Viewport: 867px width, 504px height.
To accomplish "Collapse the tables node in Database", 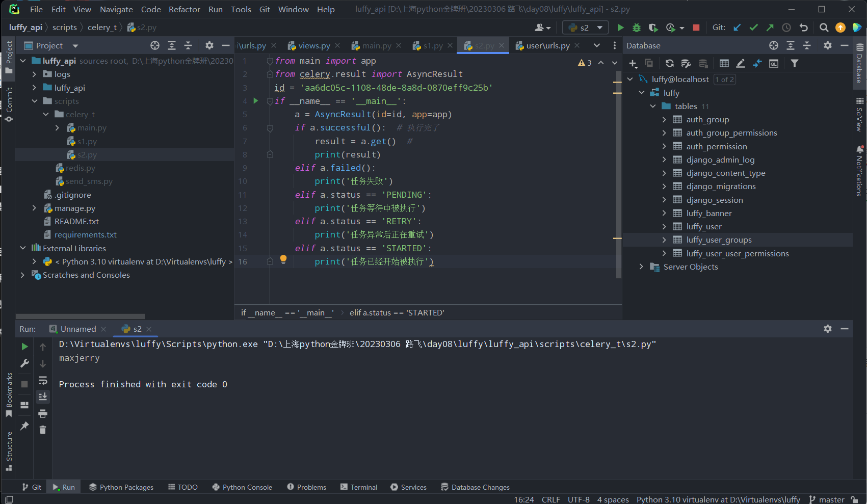I will click(x=653, y=106).
